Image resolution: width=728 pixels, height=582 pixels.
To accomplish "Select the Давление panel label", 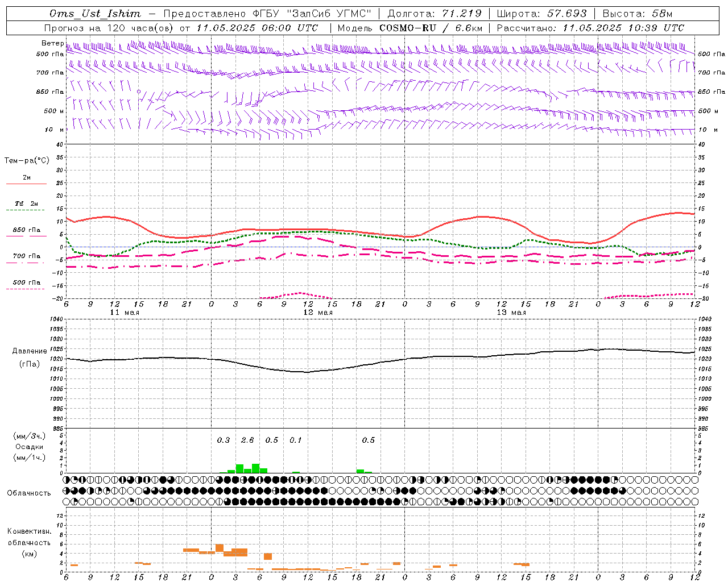I will click(30, 351).
